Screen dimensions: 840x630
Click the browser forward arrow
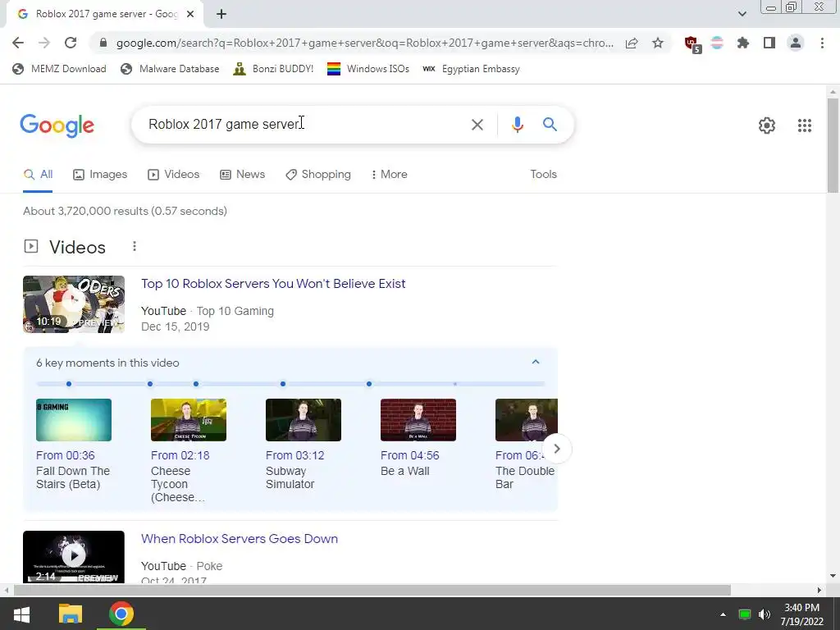[44, 43]
